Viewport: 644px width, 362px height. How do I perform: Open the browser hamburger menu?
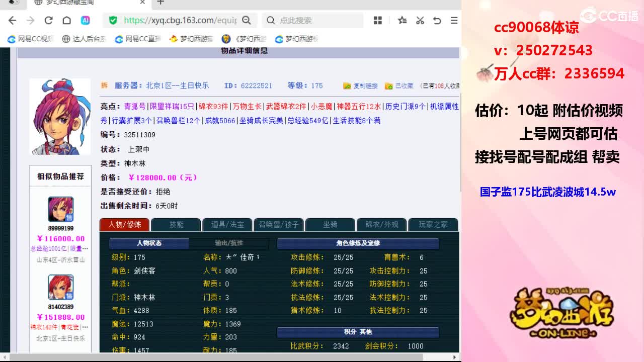(x=454, y=20)
